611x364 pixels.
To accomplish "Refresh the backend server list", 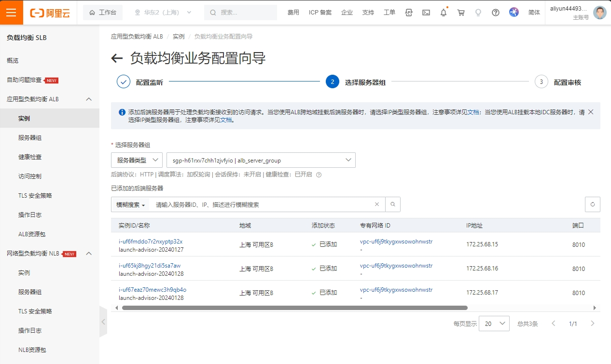I will tap(592, 204).
